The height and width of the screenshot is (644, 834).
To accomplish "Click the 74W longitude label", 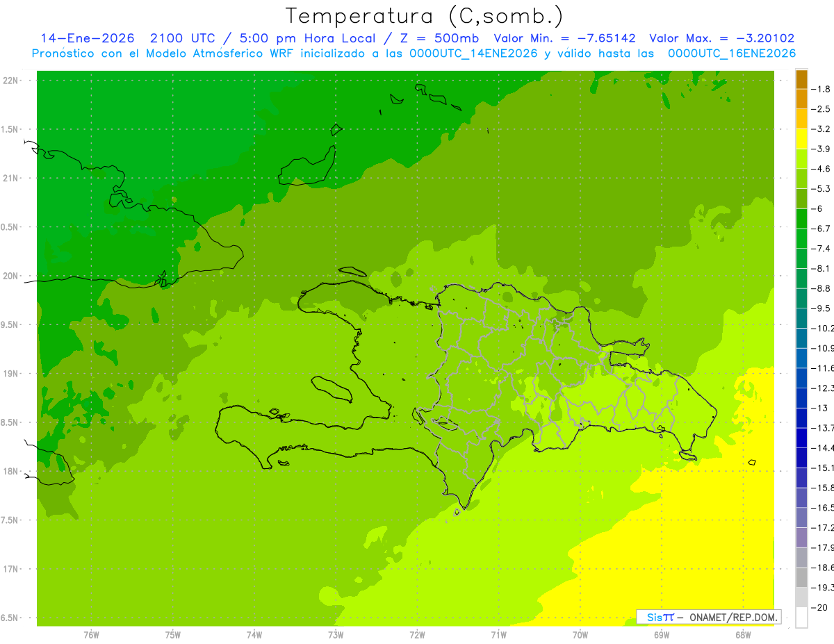I will [x=254, y=634].
